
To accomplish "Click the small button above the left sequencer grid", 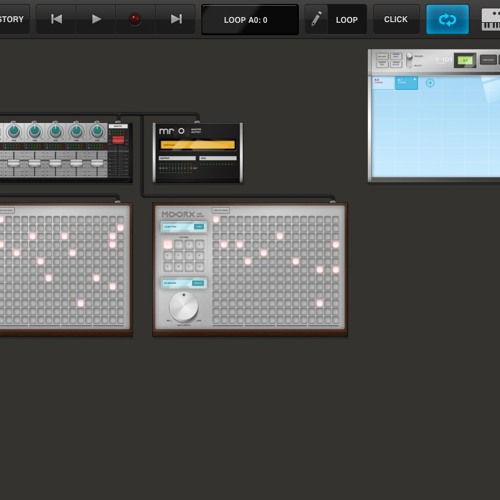I will [x=7, y=211].
